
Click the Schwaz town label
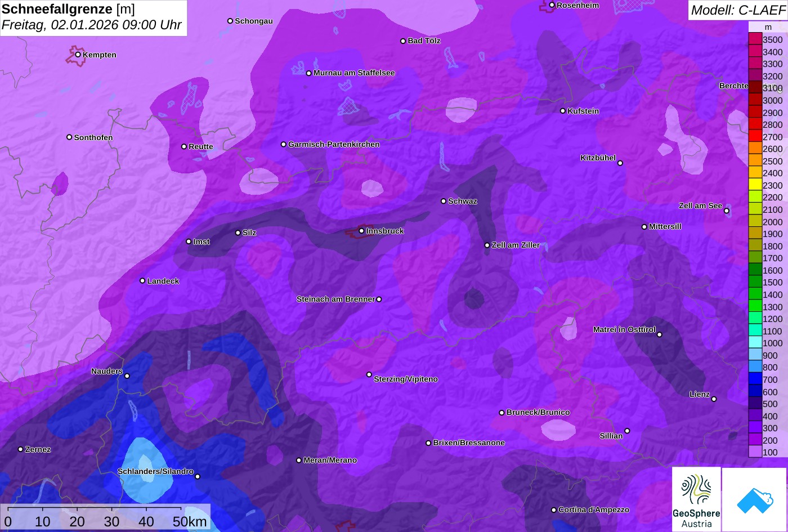point(463,201)
